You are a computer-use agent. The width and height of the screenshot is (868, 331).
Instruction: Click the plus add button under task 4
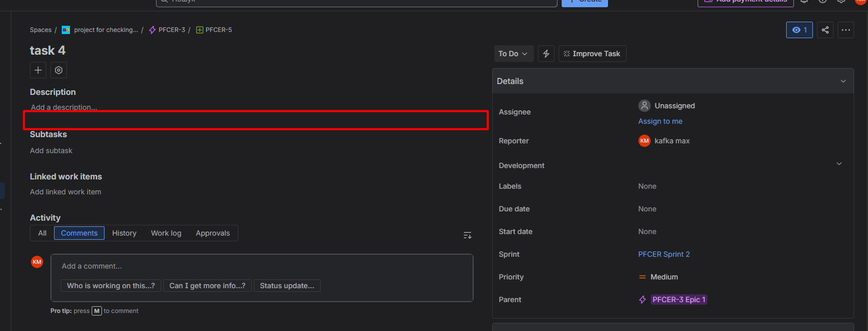click(38, 70)
